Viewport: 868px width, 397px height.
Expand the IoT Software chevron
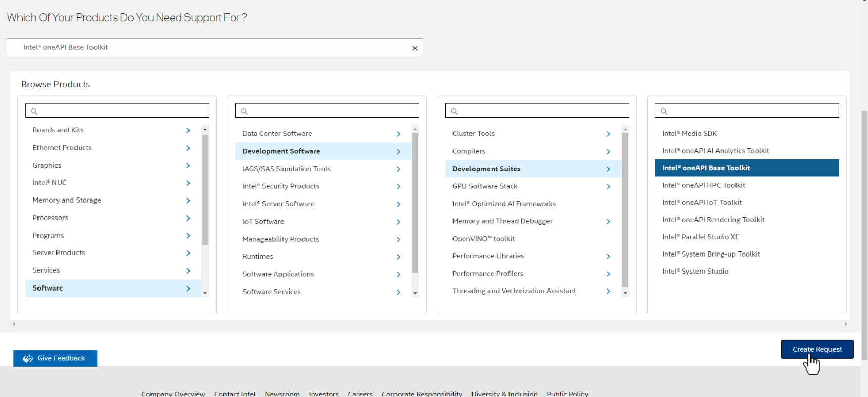pyautogui.click(x=398, y=222)
